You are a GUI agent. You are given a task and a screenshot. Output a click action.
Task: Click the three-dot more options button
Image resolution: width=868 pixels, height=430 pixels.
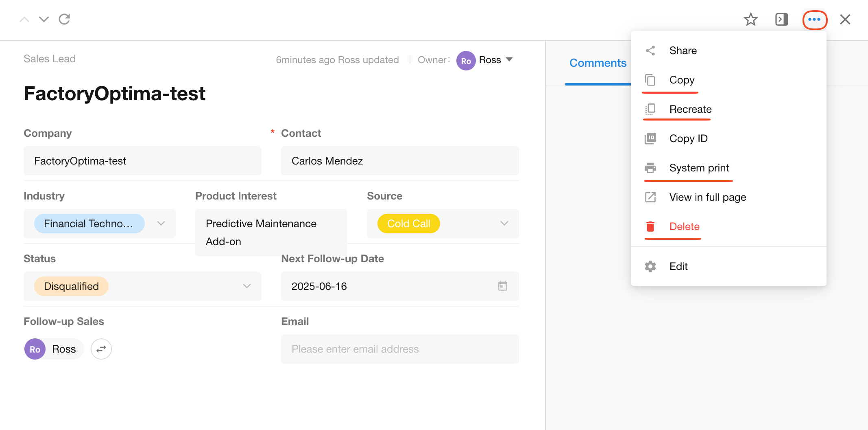tap(814, 20)
